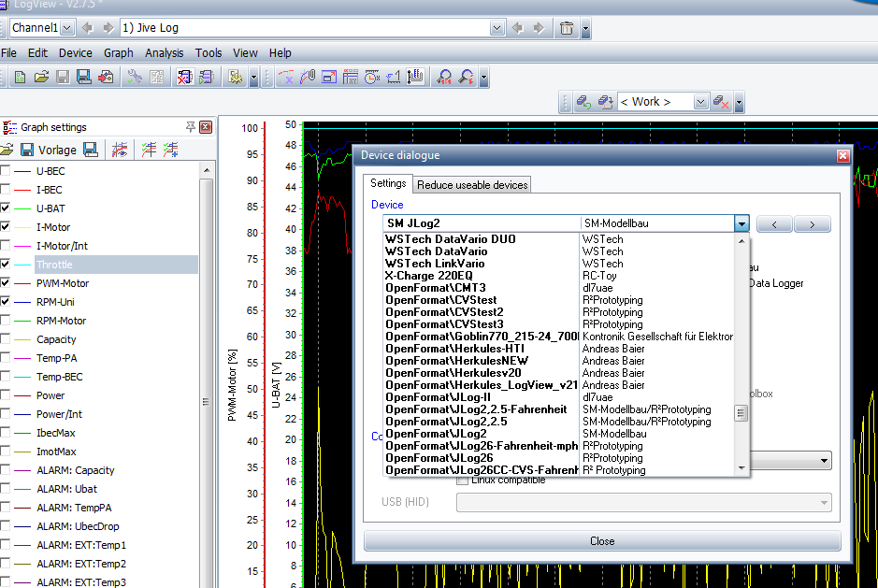Enable the I-BEC curve checkbox
Screen dimensions: 878x588
(x=5, y=189)
